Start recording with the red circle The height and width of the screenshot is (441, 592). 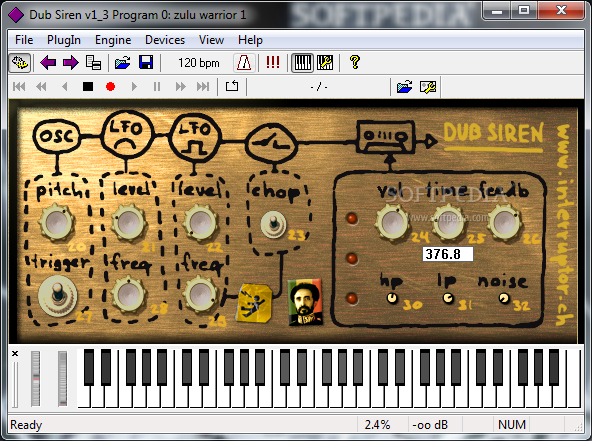110,86
